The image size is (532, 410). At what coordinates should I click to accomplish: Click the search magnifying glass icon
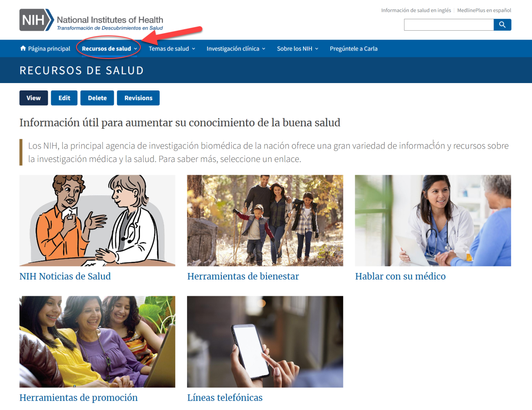(502, 25)
